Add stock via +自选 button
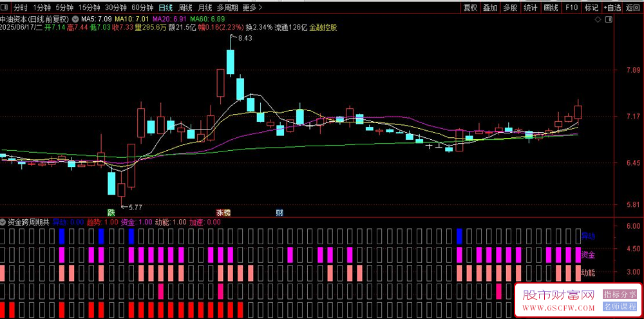 (x=612, y=7)
